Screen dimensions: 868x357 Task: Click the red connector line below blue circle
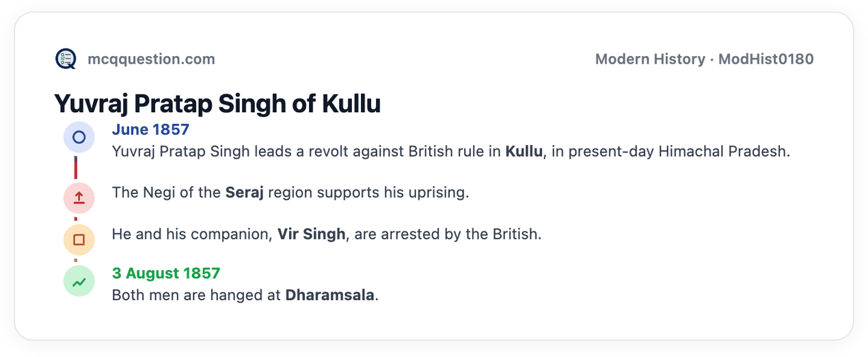tap(76, 168)
